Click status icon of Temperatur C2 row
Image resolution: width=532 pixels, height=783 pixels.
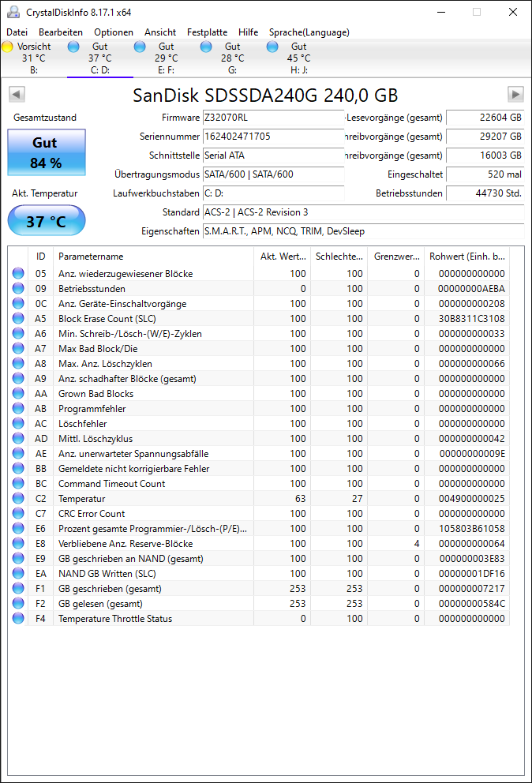[18, 498]
